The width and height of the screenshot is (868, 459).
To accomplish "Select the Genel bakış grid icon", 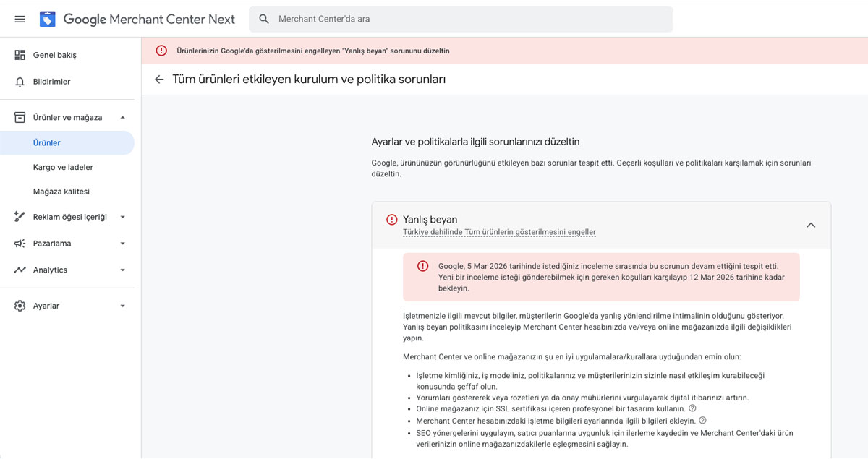I will point(20,54).
